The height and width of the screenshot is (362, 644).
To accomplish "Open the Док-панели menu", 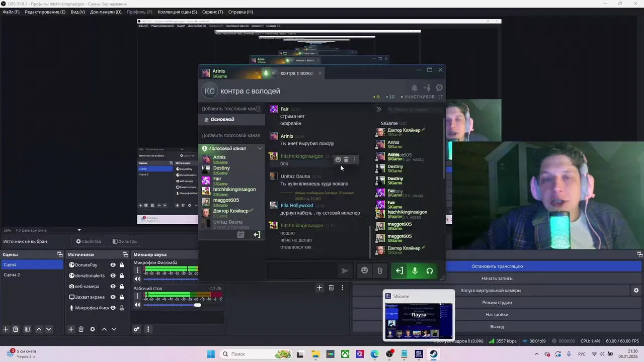I will [x=106, y=12].
